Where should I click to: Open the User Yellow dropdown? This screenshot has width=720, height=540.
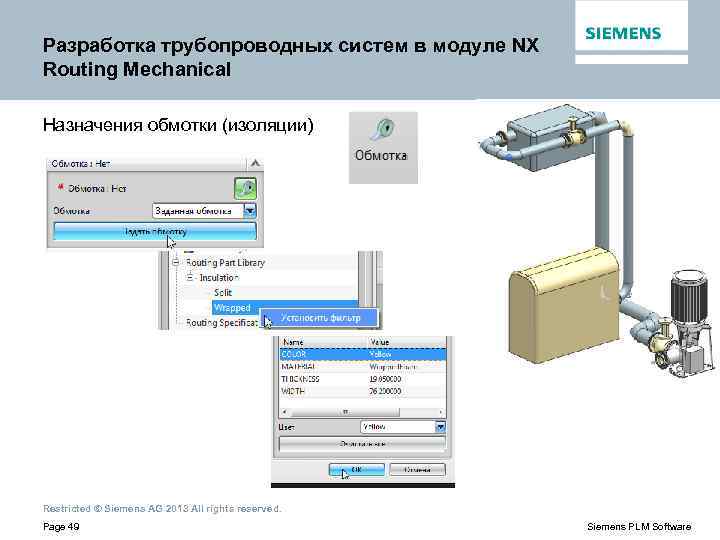[440, 427]
